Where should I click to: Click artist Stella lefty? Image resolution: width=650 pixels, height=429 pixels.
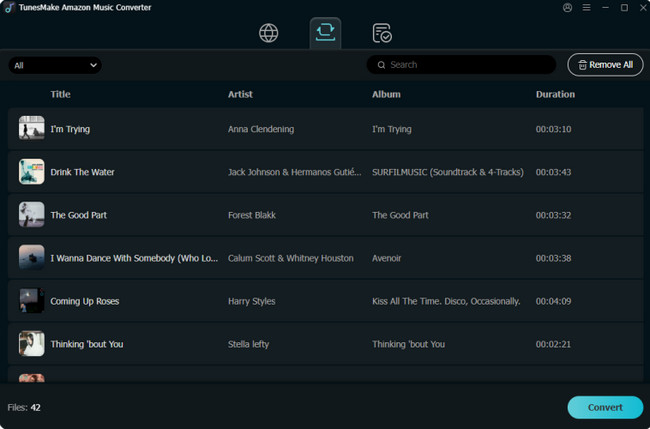click(x=248, y=344)
